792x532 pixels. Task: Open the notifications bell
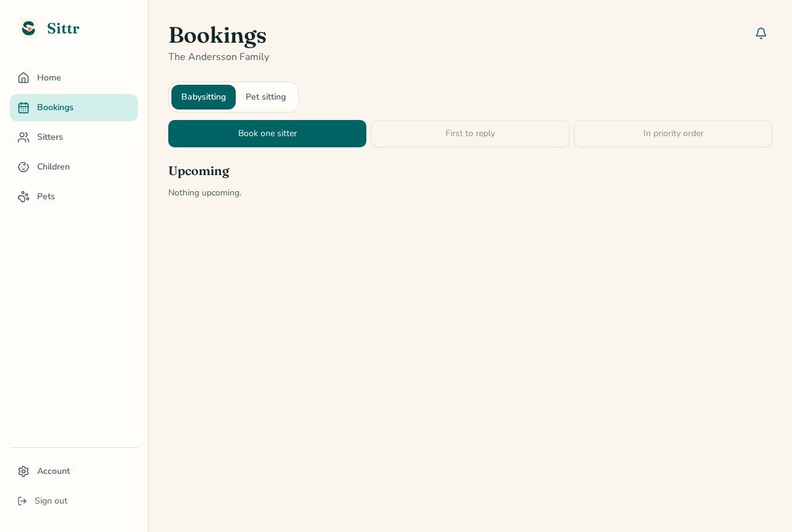761,33
